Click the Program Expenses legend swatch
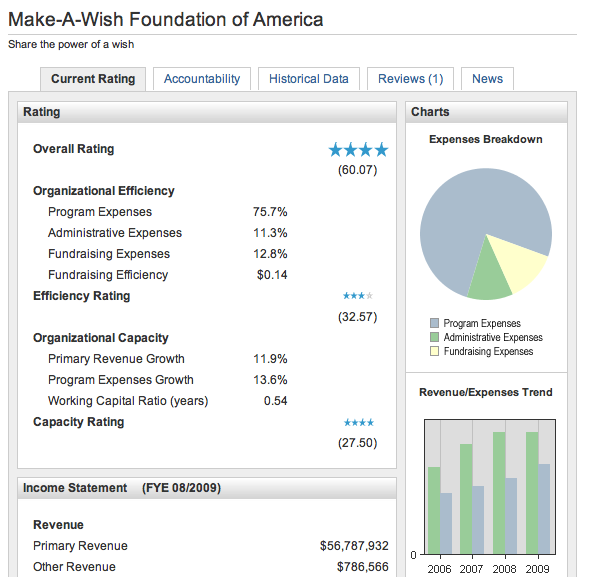This screenshot has height=577, width=594. click(435, 323)
